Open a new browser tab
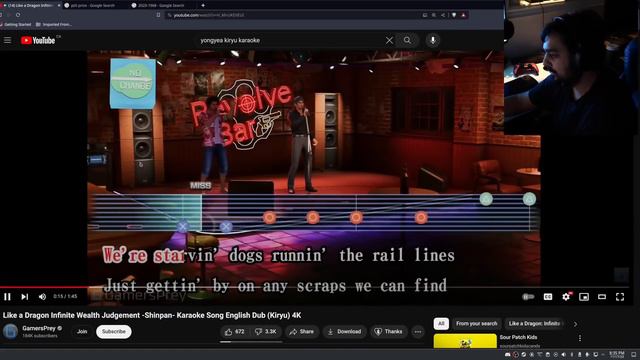Viewport: 640px width, 360px height. (203, 5)
